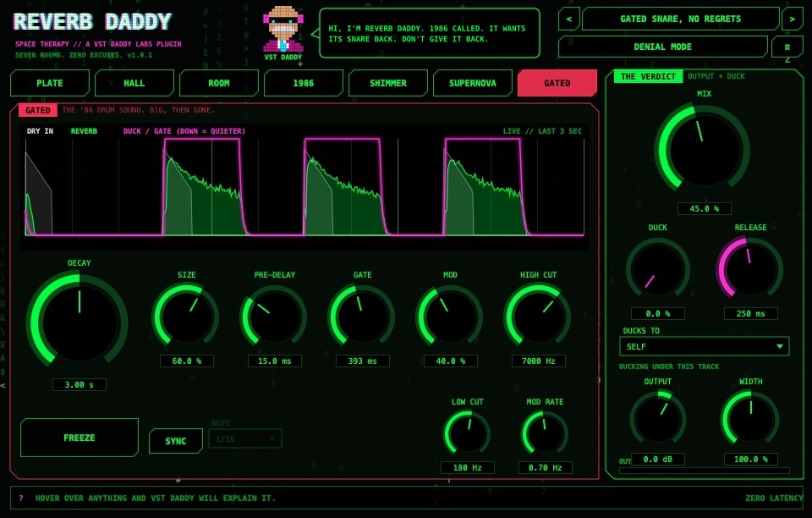Edit the Width 100.0 % value field
812x518 pixels.
click(x=750, y=460)
